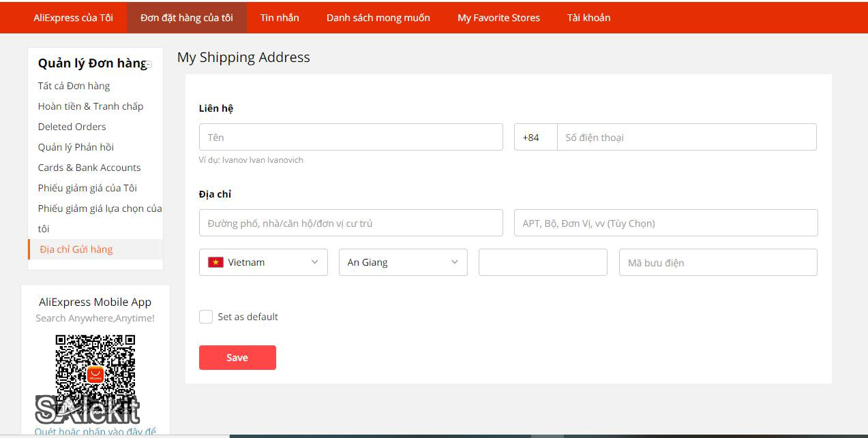Open the Tài khoản menu

pos(588,17)
